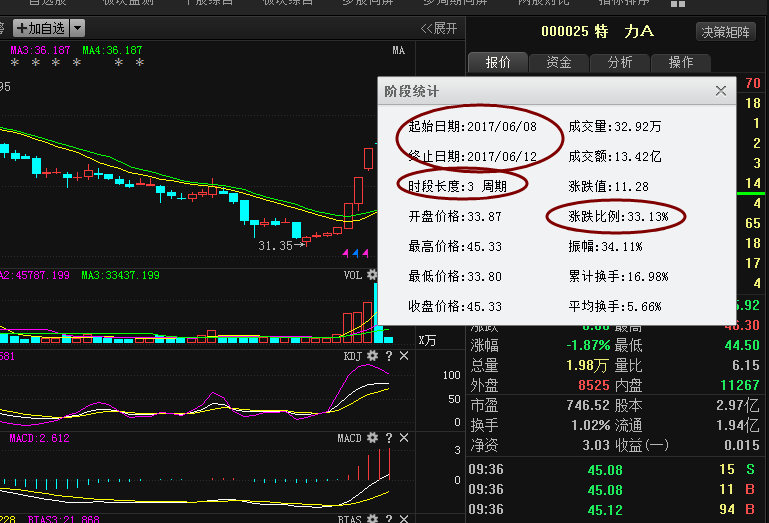Click the 09:36 trade row with 15 S

tap(615, 470)
